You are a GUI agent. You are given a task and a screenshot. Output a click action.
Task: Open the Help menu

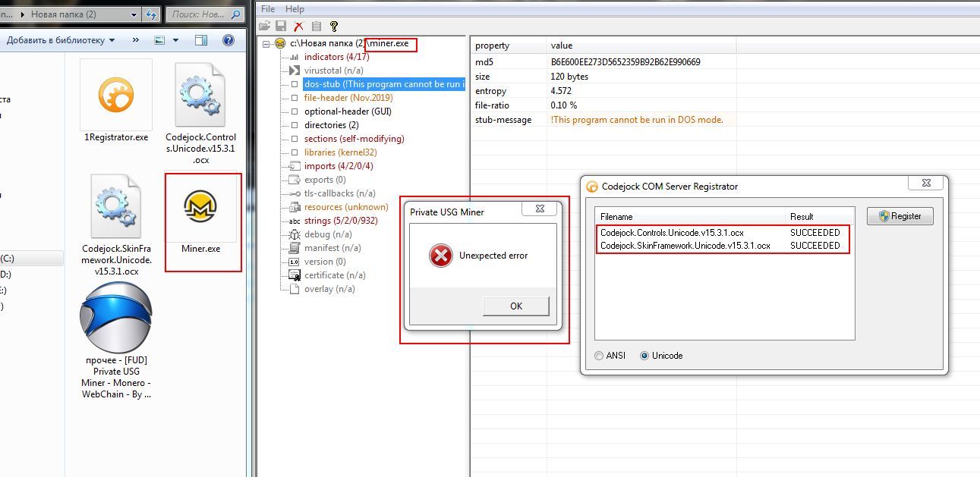295,9
